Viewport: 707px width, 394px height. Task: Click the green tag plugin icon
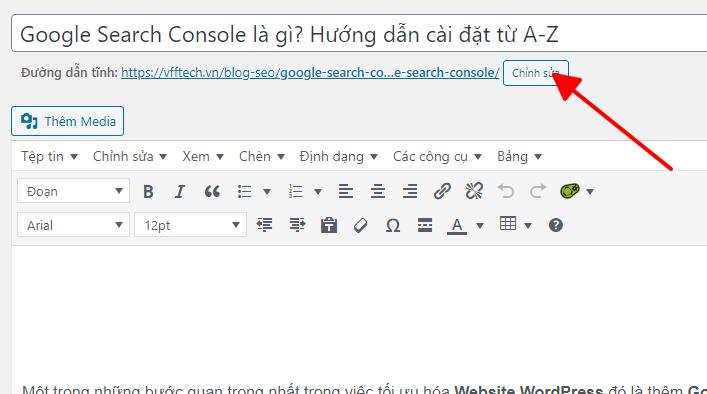(x=570, y=192)
